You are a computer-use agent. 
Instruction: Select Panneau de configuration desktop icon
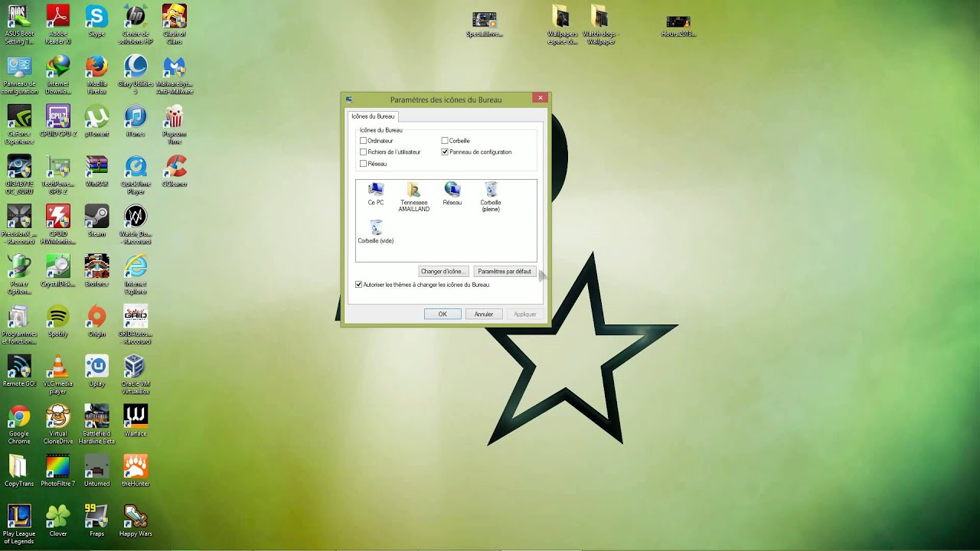tap(19, 75)
